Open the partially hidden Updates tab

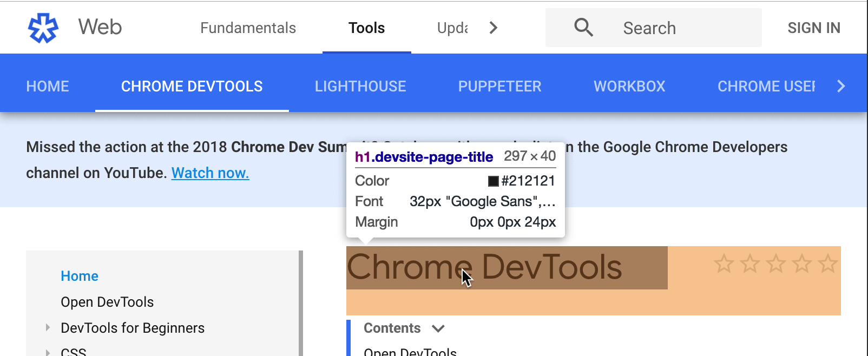click(452, 28)
